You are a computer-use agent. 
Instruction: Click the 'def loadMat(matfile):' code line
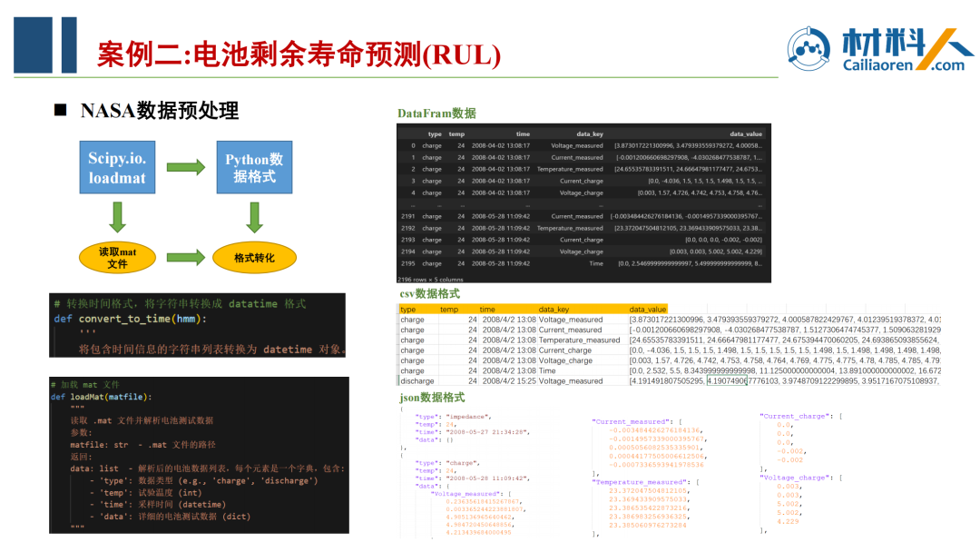[x=102, y=397]
